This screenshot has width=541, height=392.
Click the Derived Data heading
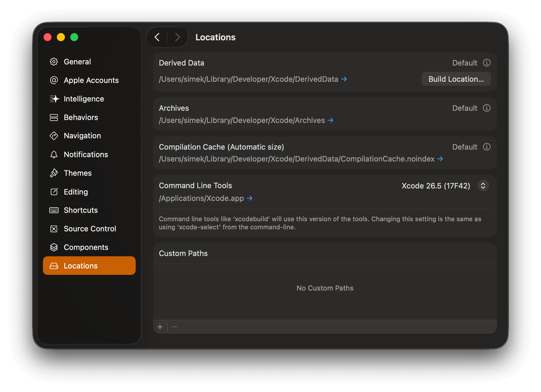coord(181,63)
